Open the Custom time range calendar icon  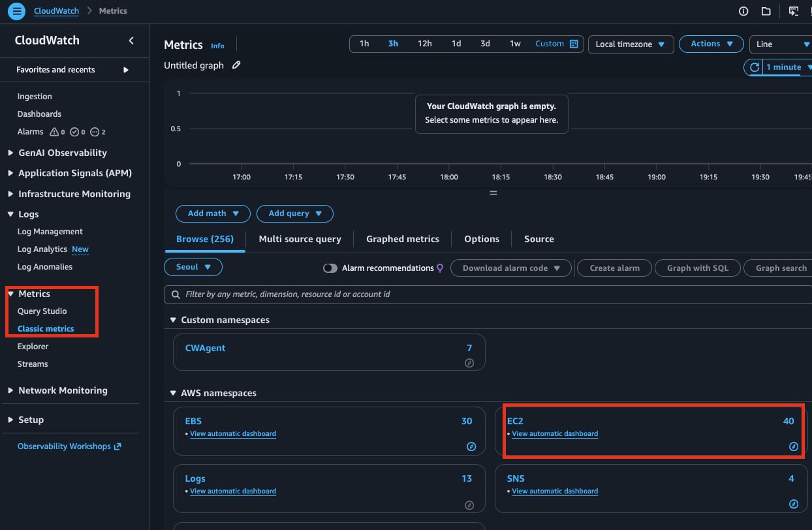pyautogui.click(x=574, y=44)
